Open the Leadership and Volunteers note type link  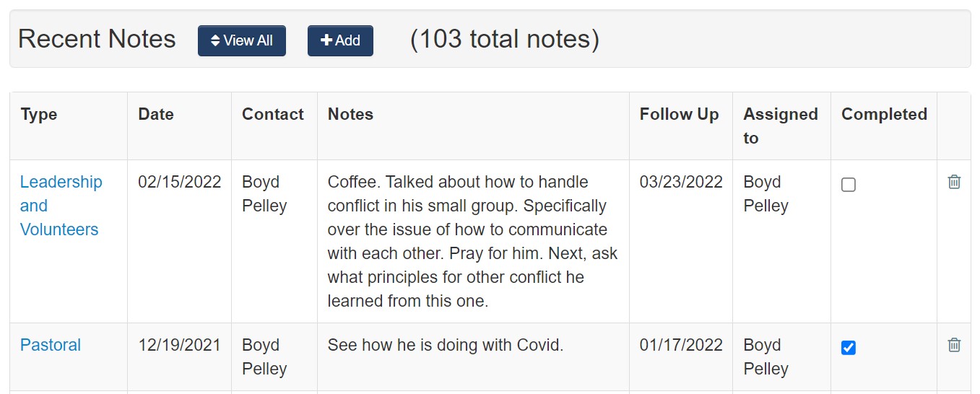(61, 206)
